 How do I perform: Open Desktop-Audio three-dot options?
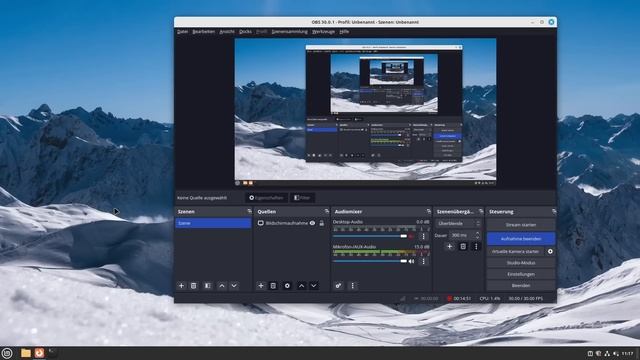(x=423, y=236)
